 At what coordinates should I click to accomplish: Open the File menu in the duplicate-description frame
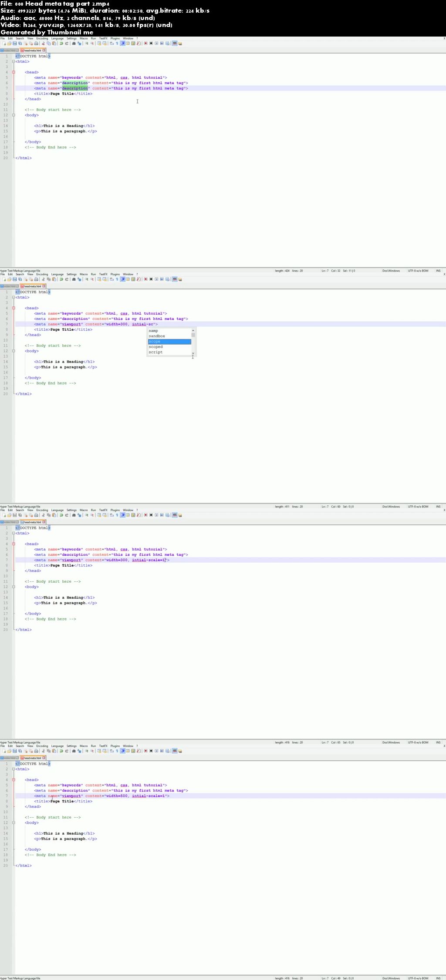(3, 38)
